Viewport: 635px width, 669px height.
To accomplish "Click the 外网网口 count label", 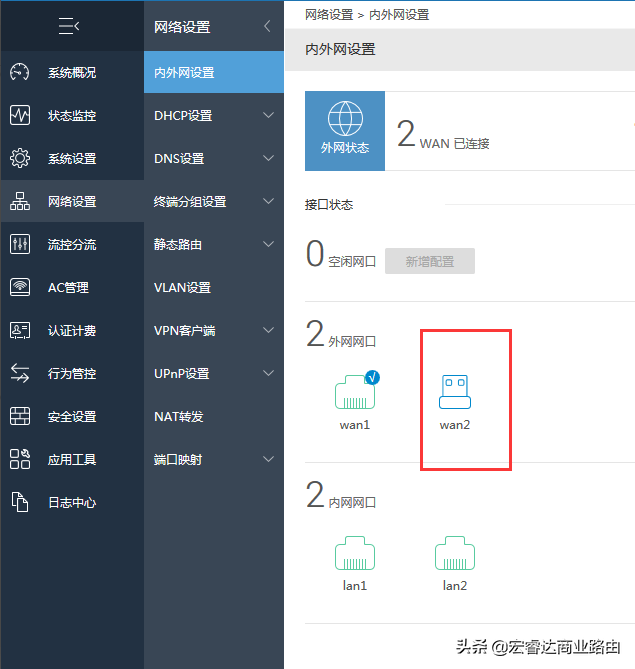I will coord(352,341).
